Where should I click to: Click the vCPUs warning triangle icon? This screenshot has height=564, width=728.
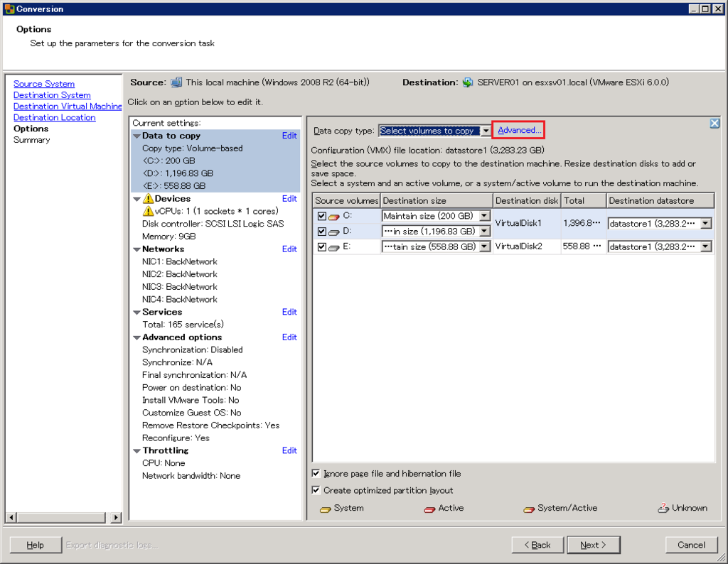[x=148, y=211]
